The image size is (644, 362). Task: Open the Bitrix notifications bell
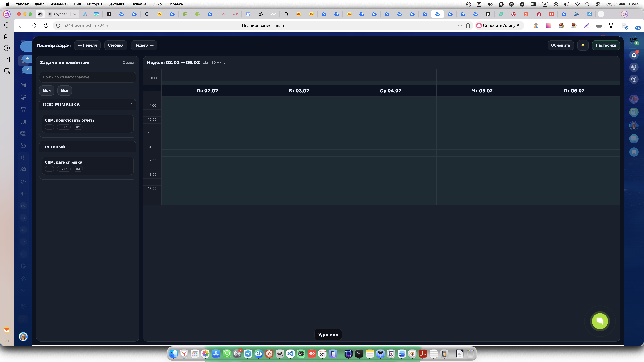point(634,55)
